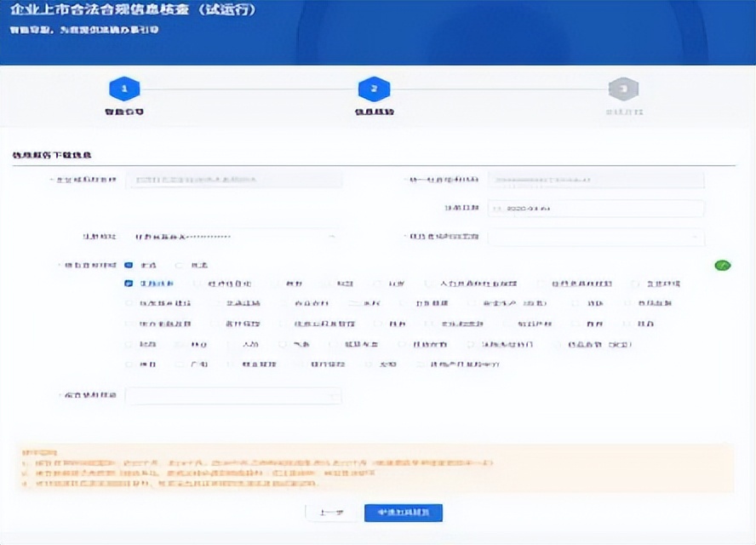Screen dimensions: 756x545
Task: Click the 上一步 button
Action: tap(329, 513)
